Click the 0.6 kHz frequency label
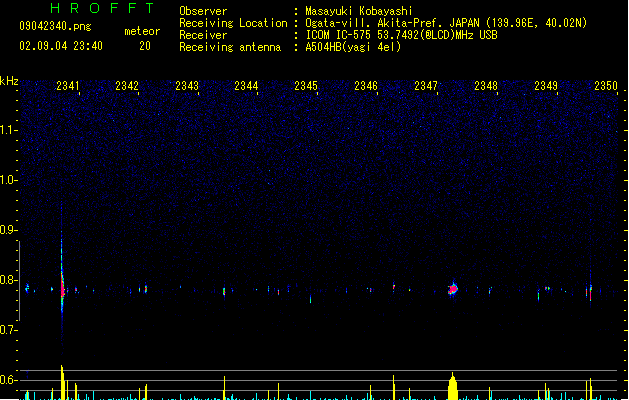629x400 pixels. point(8,380)
